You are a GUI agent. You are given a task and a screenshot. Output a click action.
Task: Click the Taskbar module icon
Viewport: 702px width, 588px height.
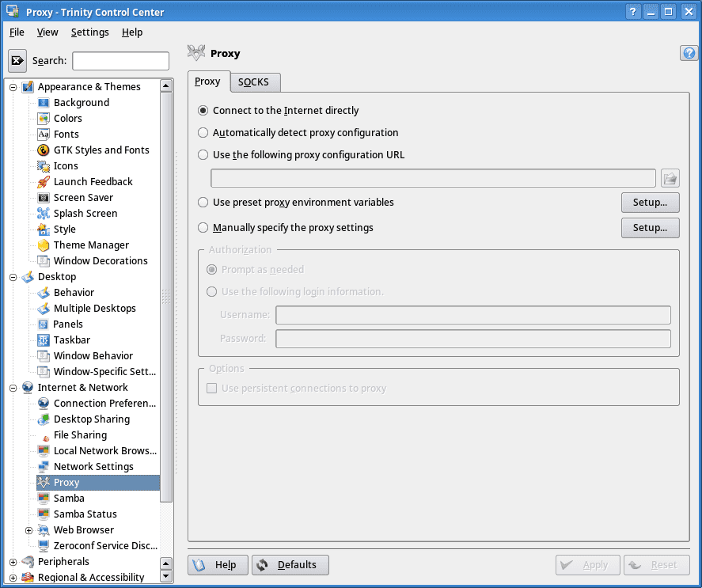pyautogui.click(x=44, y=340)
